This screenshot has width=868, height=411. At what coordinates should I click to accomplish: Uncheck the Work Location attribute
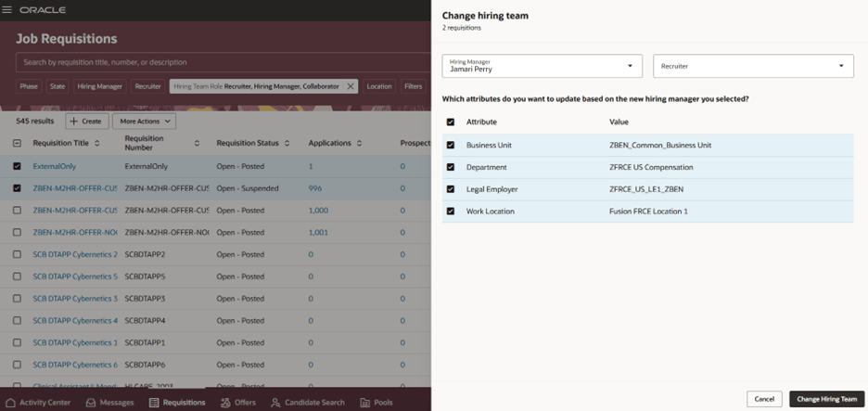[451, 212]
